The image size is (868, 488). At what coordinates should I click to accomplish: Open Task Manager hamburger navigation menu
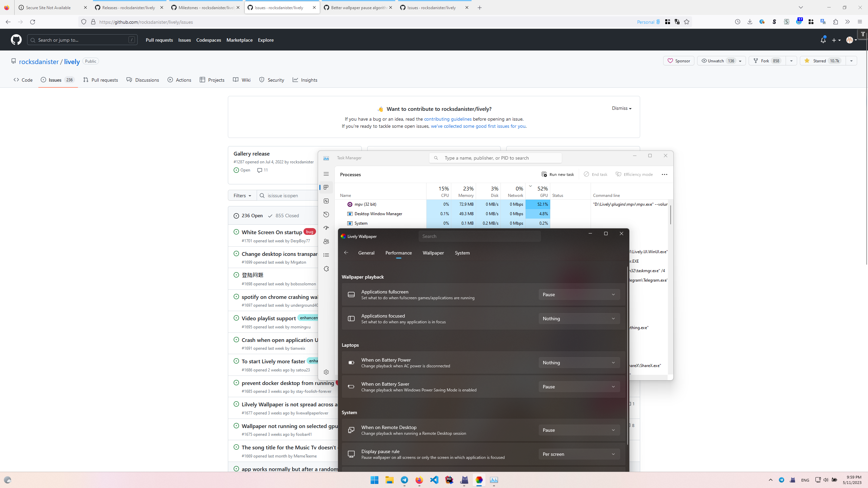coord(326,174)
